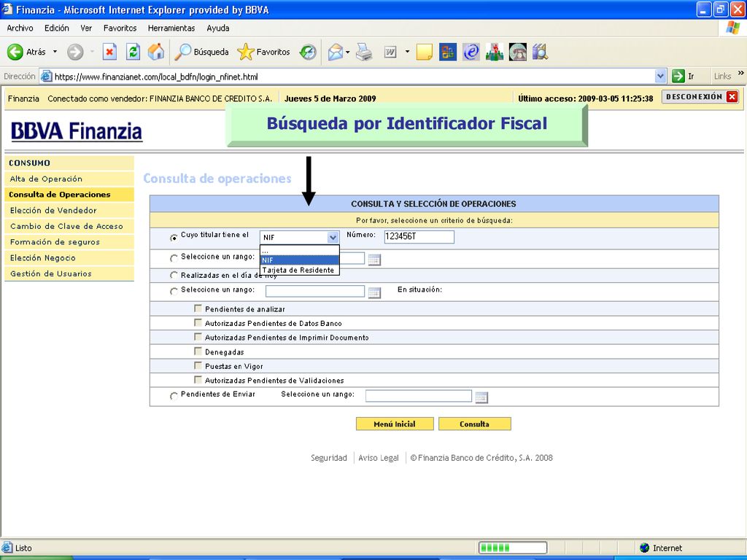Open the 'Aviso Legal' footer link
The image size is (747, 560).
379,458
